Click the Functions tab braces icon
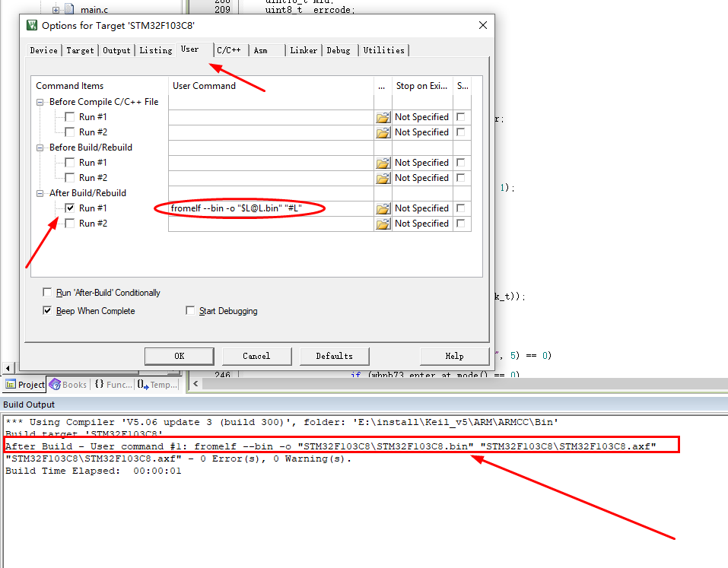728x568 pixels. pos(99,384)
